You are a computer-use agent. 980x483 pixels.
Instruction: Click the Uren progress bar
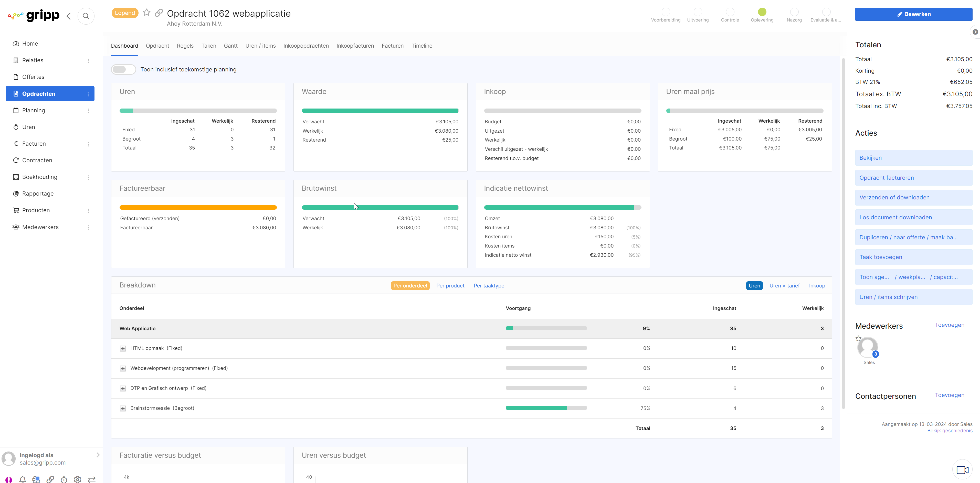(198, 111)
